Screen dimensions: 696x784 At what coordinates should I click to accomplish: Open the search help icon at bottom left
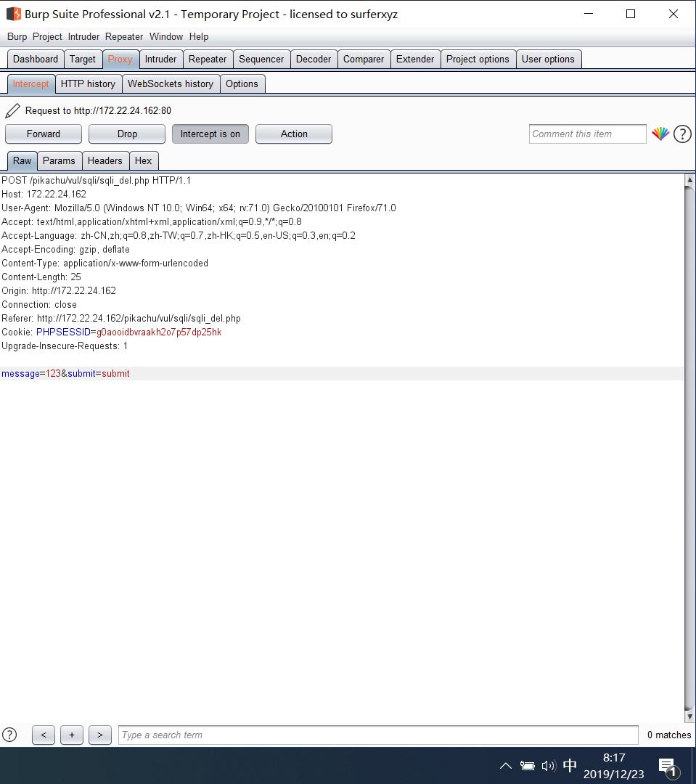9,735
